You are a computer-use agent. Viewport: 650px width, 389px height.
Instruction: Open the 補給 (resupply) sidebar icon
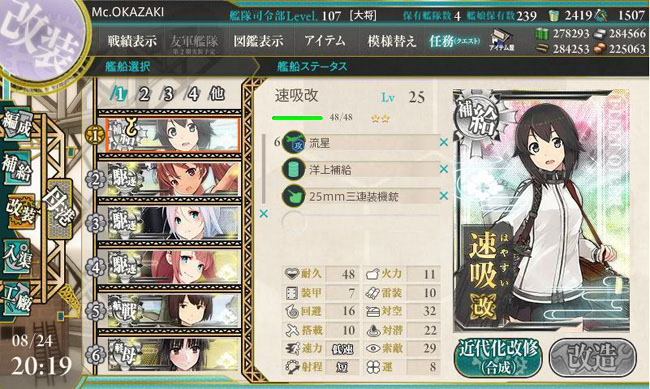point(17,167)
